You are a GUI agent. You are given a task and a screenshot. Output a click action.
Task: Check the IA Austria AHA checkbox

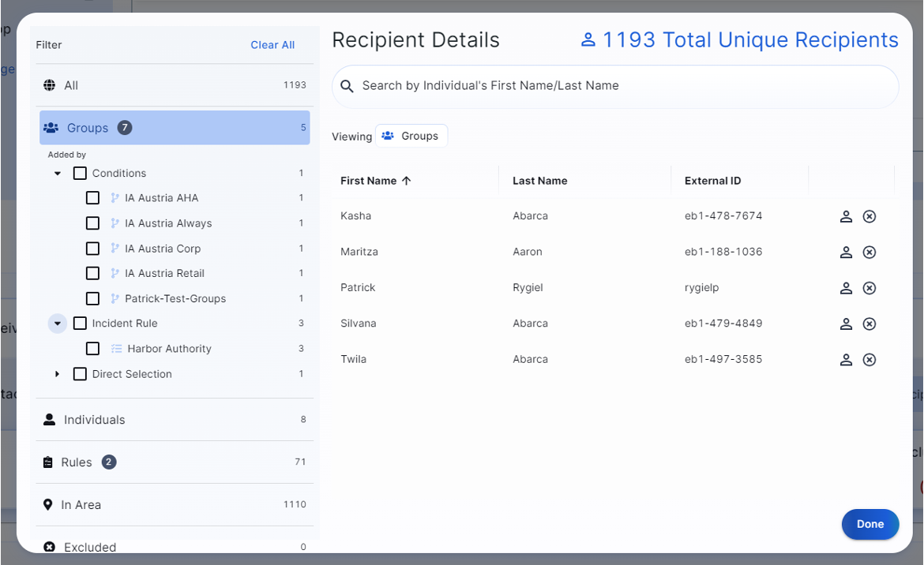point(92,198)
